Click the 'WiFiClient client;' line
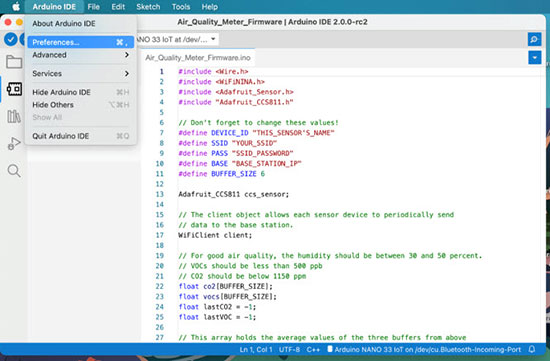This screenshot has height=361, width=550. click(215, 235)
